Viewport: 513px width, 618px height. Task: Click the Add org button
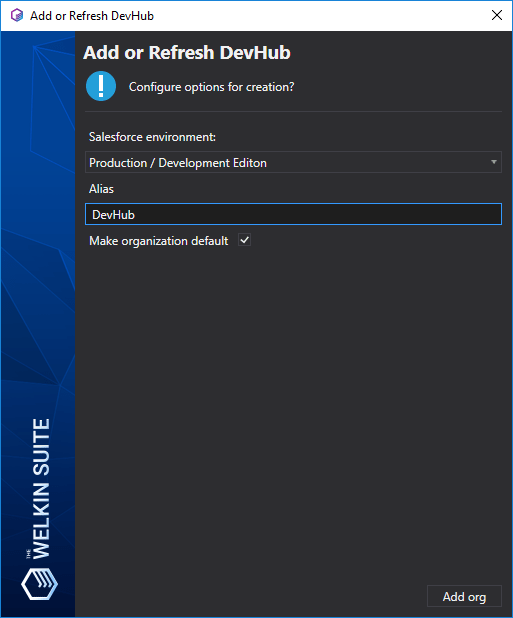coord(464,597)
